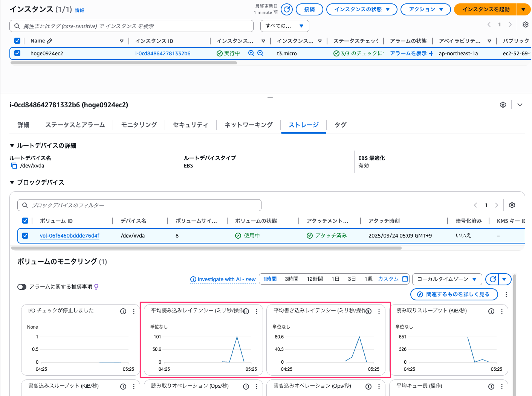Open block device table settings gear
The height and width of the screenshot is (396, 532).
512,205
